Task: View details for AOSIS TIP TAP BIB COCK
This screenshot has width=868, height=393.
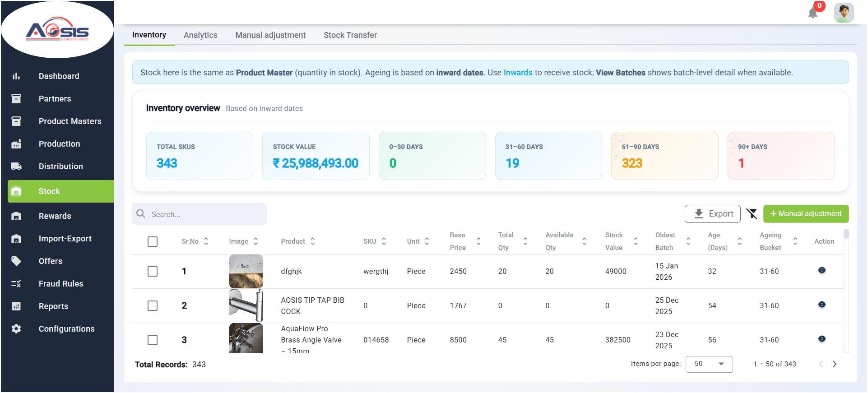Action: point(822,305)
